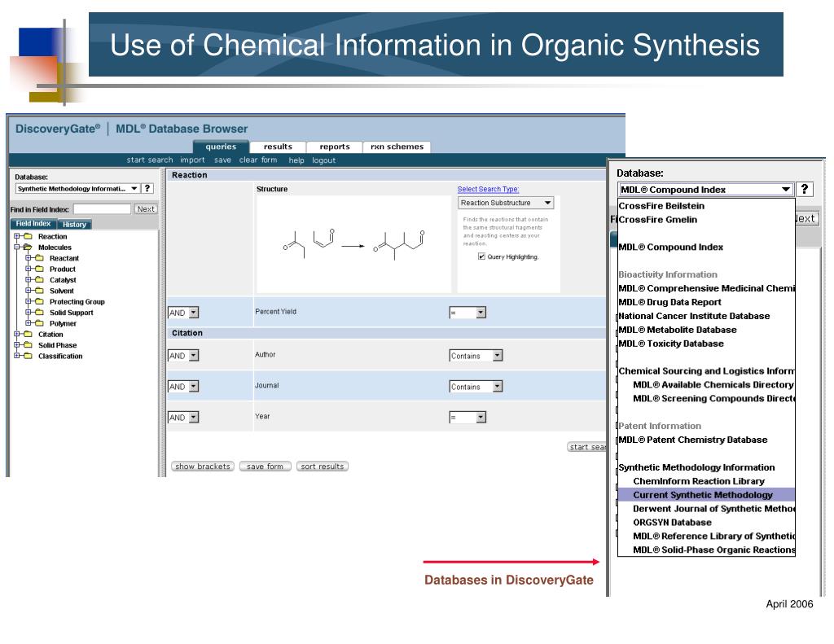Viewport: 834px width, 644px height.
Task: Open database help question-mark in left panel
Action: point(147,188)
